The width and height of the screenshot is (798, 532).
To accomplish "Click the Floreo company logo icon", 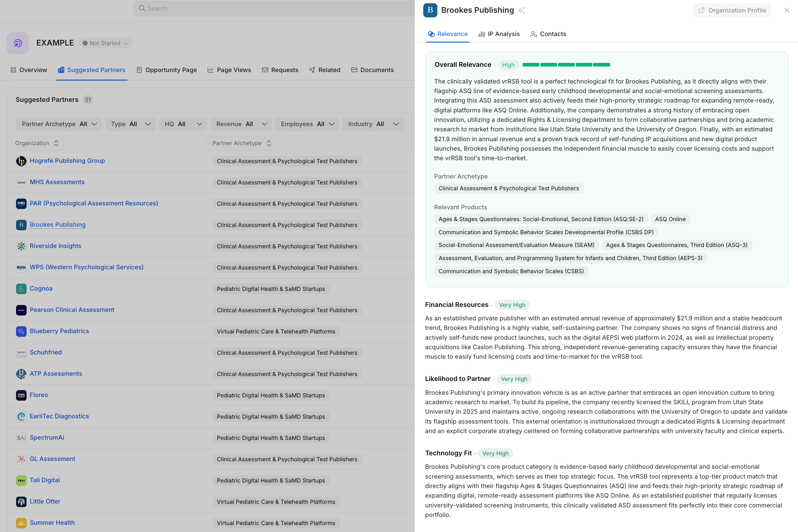I will 21,395.
